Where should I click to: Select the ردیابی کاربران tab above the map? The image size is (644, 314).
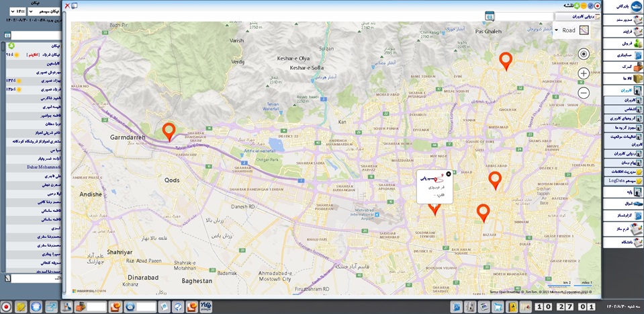point(578,16)
